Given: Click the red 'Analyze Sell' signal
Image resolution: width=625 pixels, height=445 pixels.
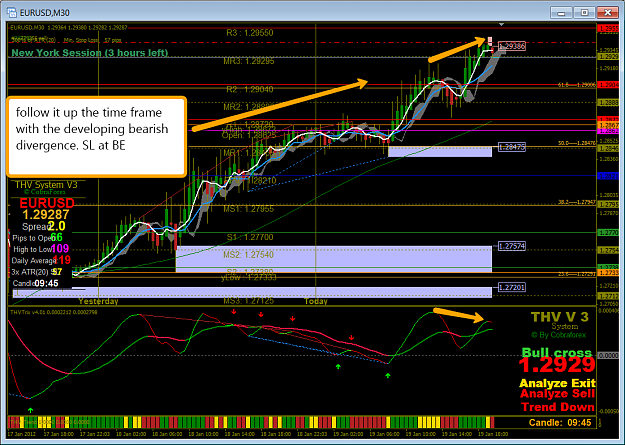Looking at the screenshot, I should click(x=557, y=394).
